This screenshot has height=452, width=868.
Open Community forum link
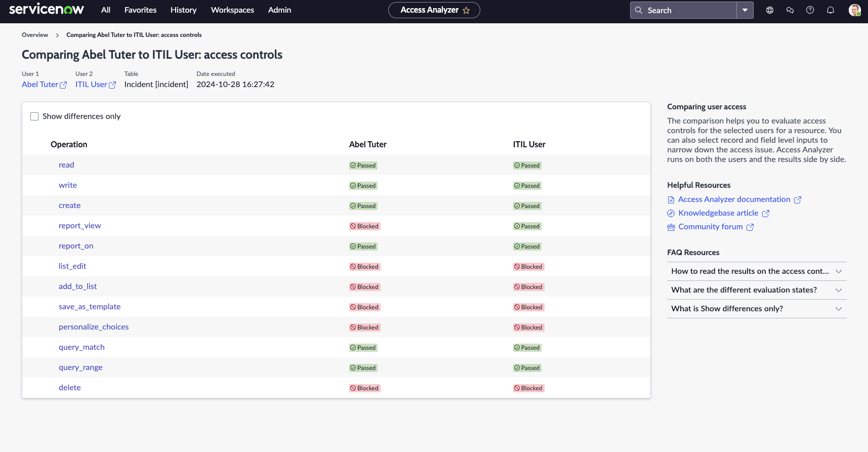point(711,227)
